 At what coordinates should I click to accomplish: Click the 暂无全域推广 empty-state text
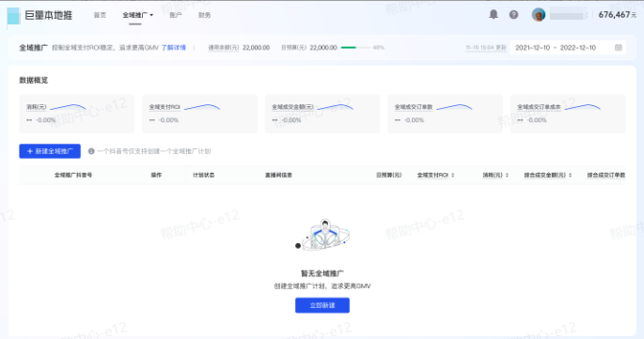(x=322, y=273)
